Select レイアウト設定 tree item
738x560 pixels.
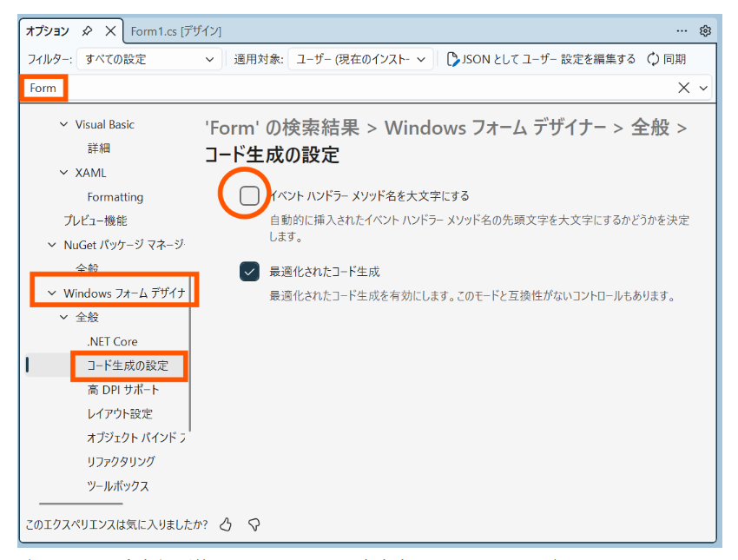coord(120,413)
